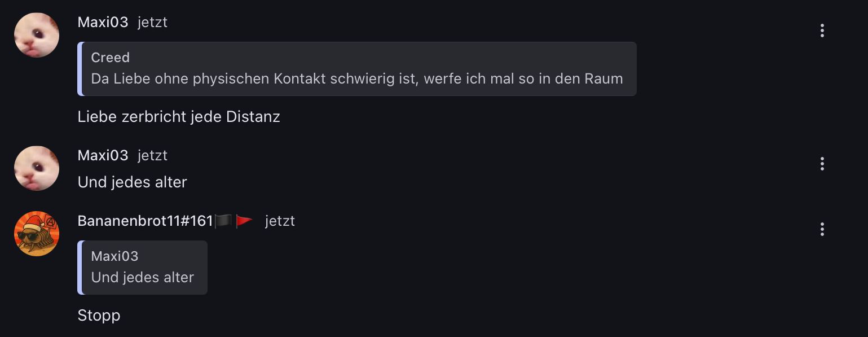Jump to the quoted "Da Liebe ohne physischen Kontakt" text
Viewport: 868px width, 337px height.
pyautogui.click(x=356, y=79)
